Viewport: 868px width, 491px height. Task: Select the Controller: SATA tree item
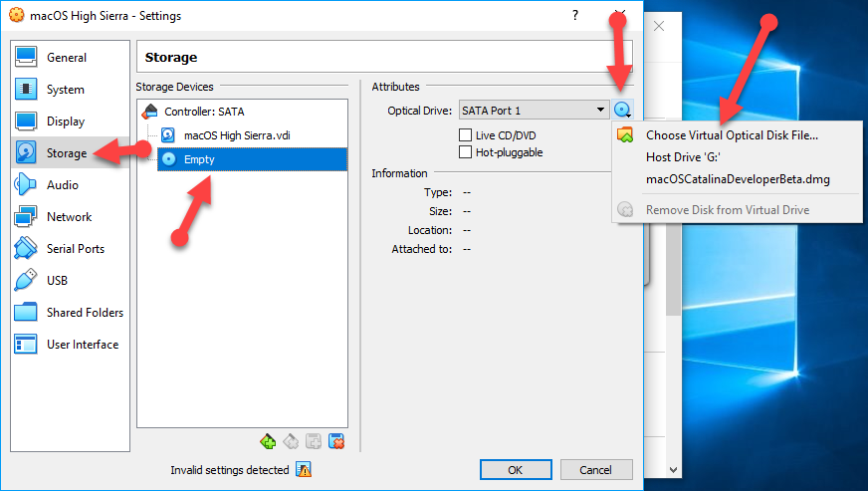click(205, 112)
